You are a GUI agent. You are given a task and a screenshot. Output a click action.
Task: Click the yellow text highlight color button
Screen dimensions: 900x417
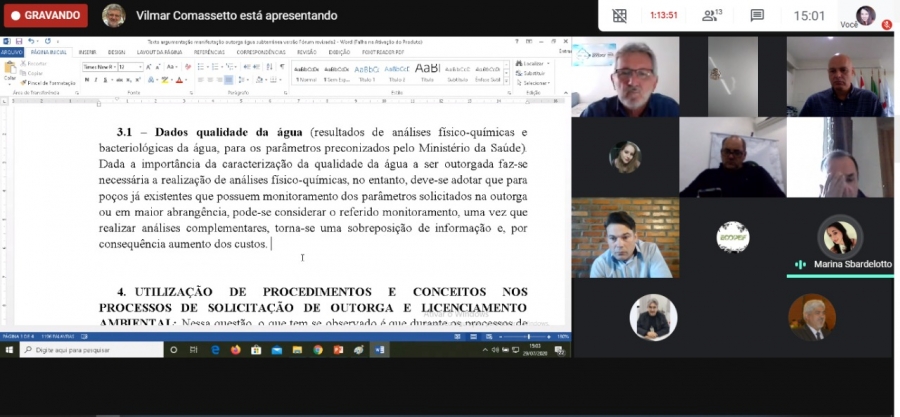(x=165, y=80)
